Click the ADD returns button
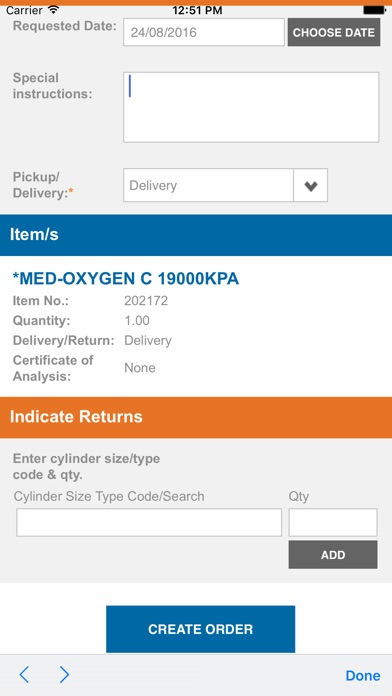The image size is (392, 696). point(333,554)
